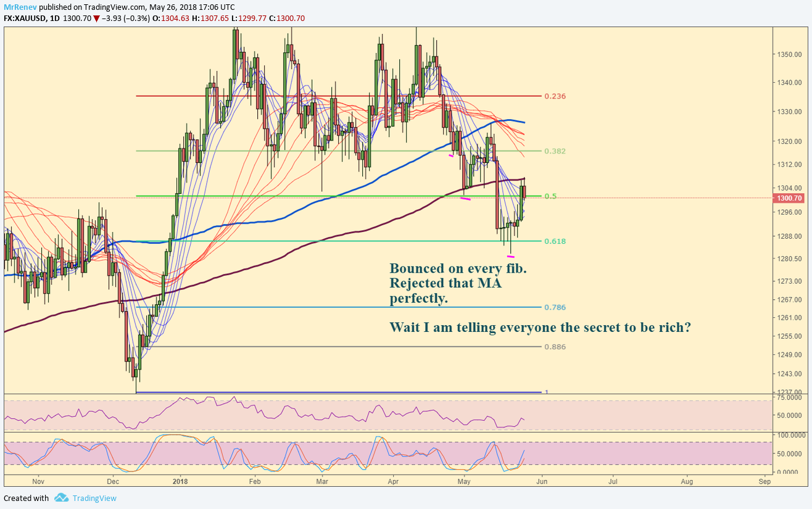Image resolution: width=812 pixels, height=509 pixels.
Task: Click the 2018 label on time axis
Action: pos(180,481)
